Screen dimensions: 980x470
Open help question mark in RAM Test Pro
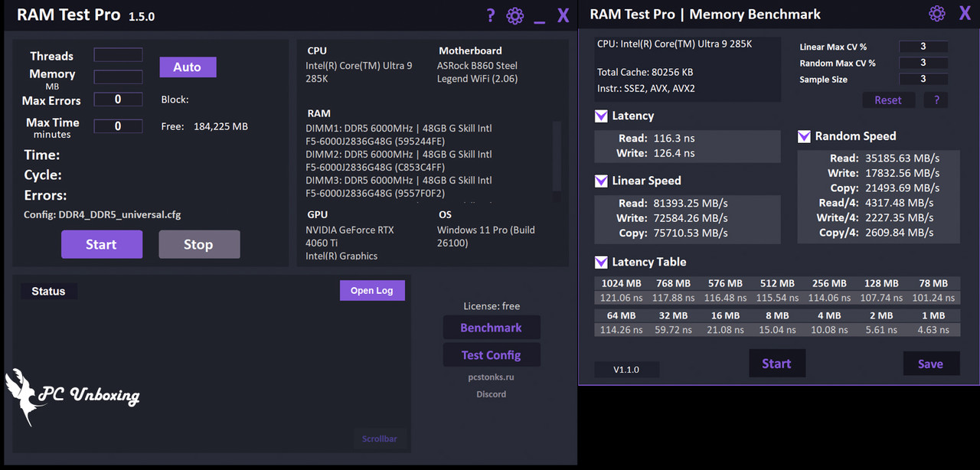coord(491,15)
